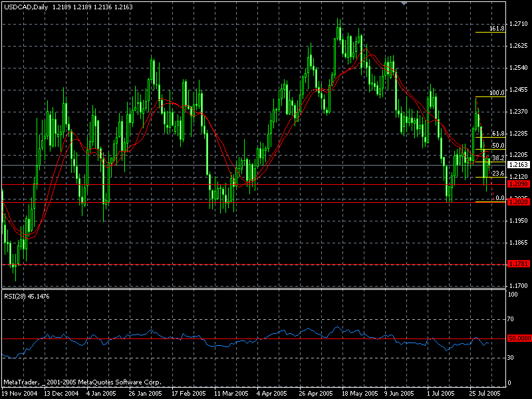Click the RSI scale value 100
The image size is (532, 399).
click(x=513, y=295)
